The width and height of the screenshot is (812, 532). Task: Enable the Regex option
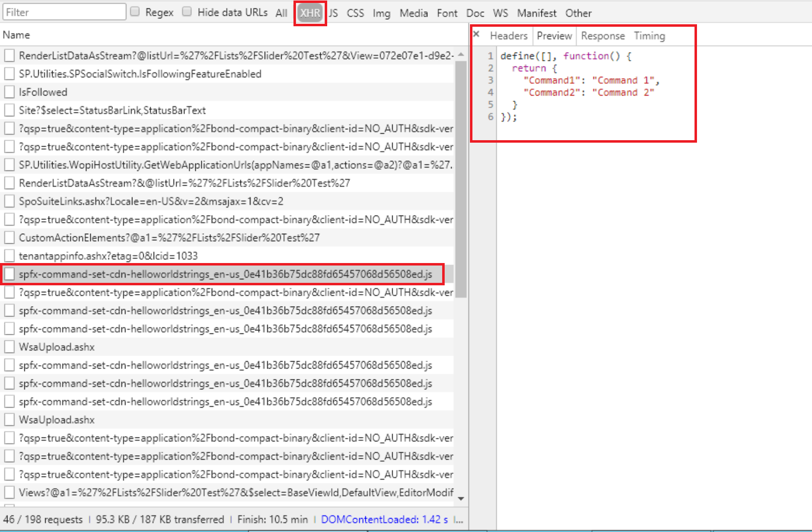point(134,11)
